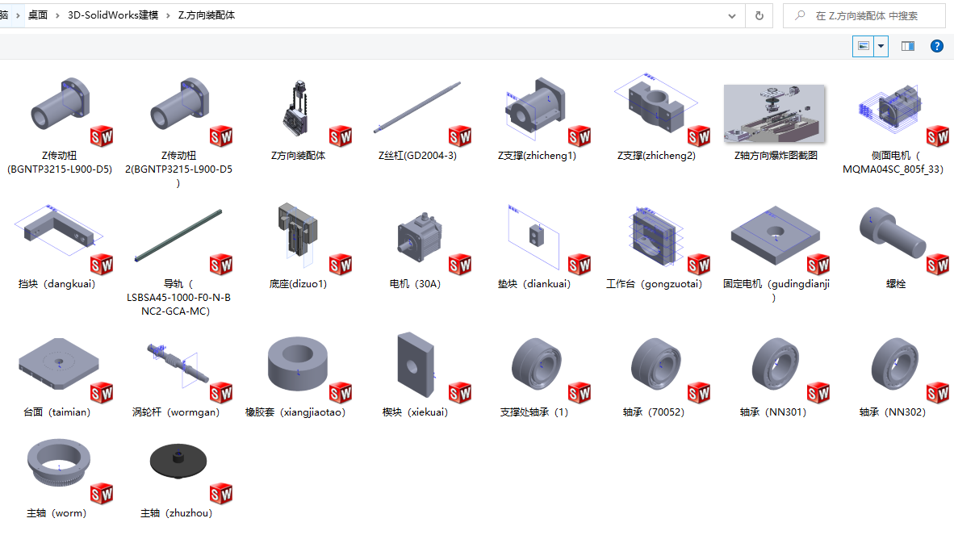This screenshot has width=954, height=560.
Task: Click the file name label 螺栓
Action: click(x=896, y=284)
